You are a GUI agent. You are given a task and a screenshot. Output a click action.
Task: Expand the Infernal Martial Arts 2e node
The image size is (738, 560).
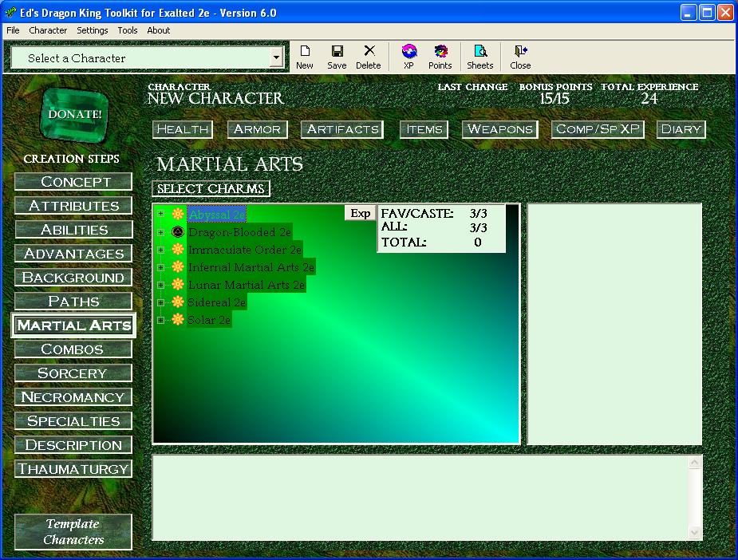click(x=161, y=267)
